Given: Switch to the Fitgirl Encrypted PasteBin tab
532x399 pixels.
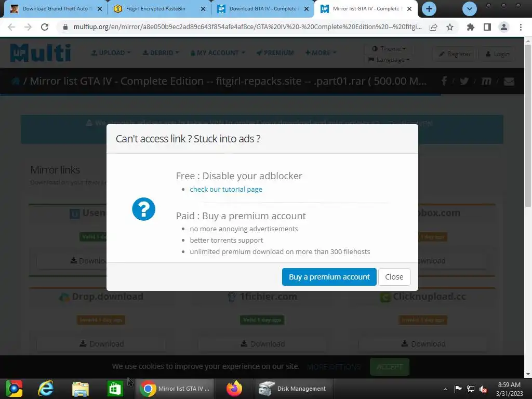Looking at the screenshot, I should pyautogui.click(x=156, y=9).
